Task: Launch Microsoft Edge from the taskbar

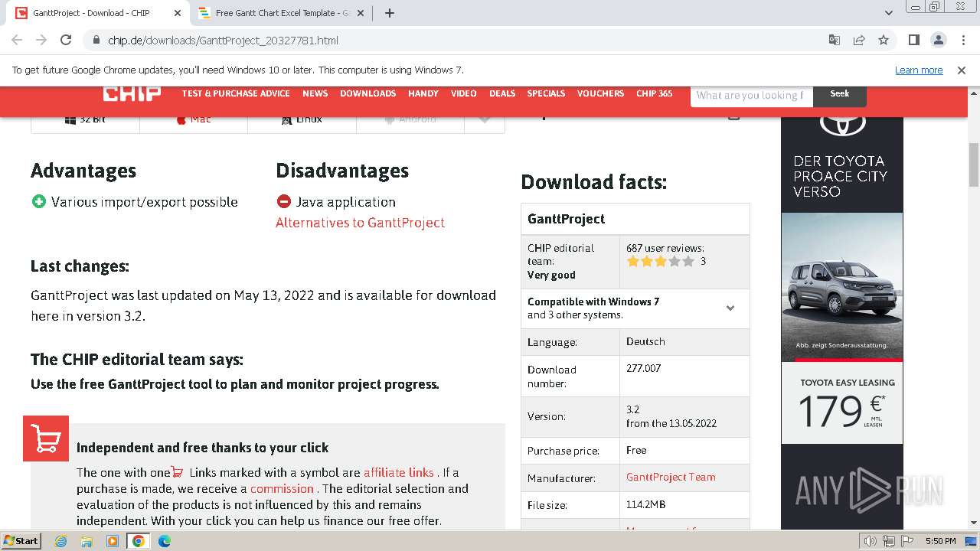Action: tap(165, 541)
